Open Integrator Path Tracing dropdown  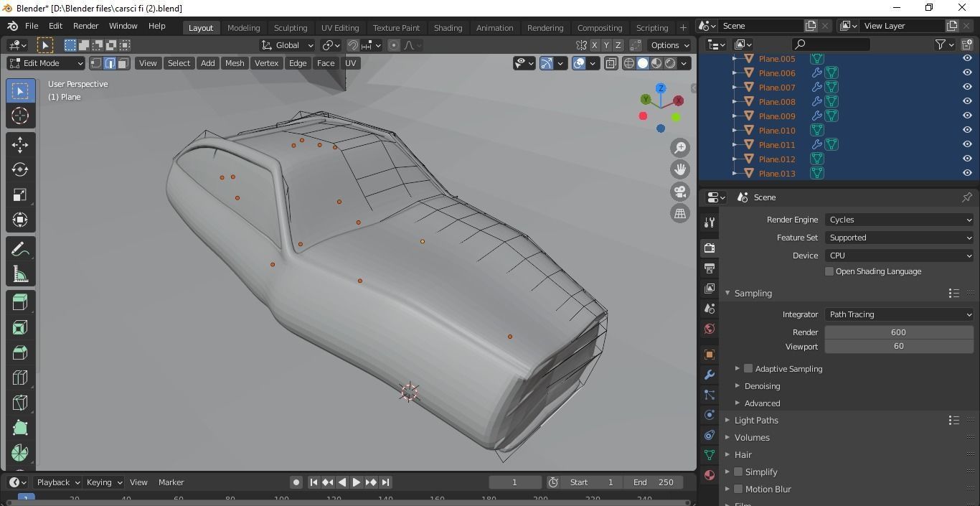tap(899, 314)
